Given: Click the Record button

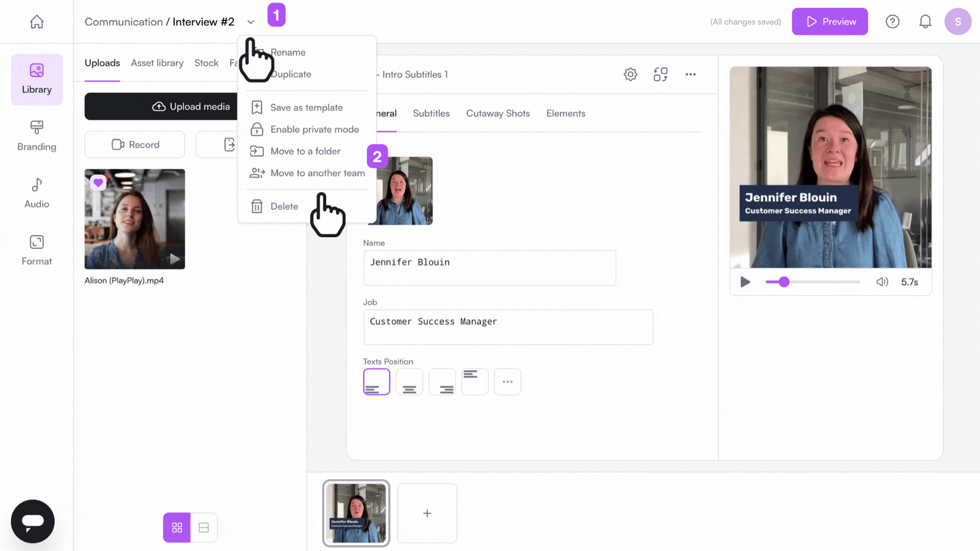Looking at the screenshot, I should [135, 144].
